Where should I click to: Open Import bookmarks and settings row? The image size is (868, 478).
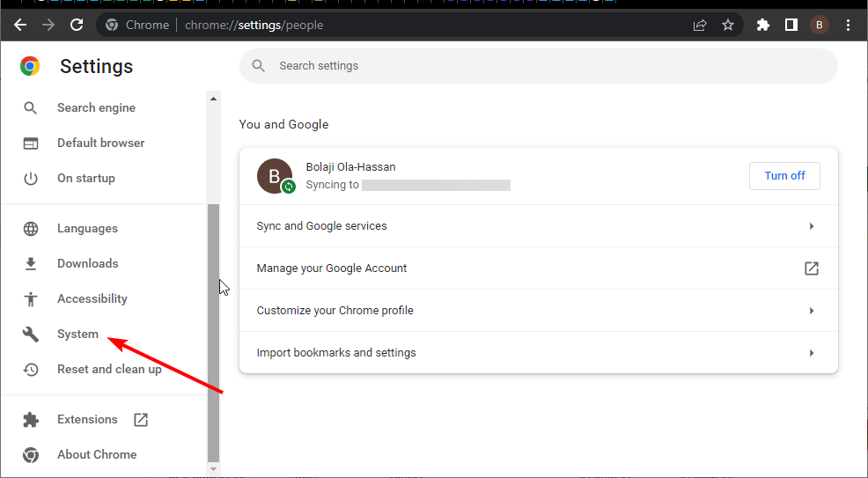pos(539,353)
